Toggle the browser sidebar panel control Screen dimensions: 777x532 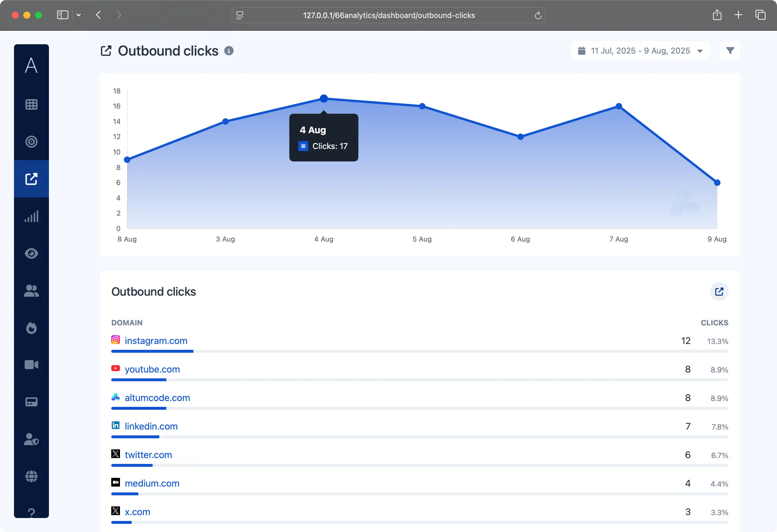pos(62,15)
